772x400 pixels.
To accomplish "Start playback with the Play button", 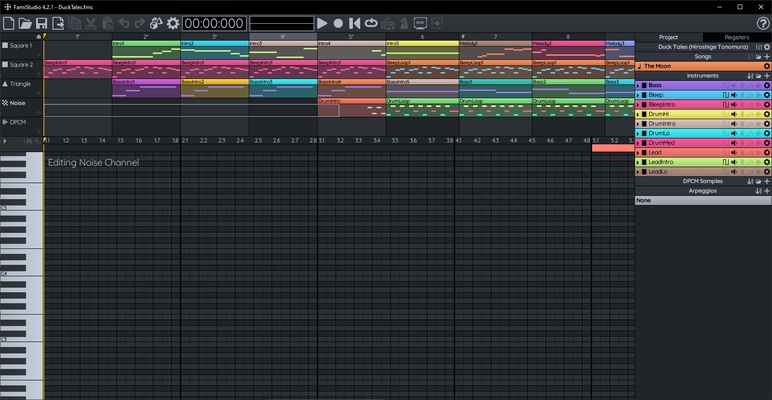I will pos(322,23).
